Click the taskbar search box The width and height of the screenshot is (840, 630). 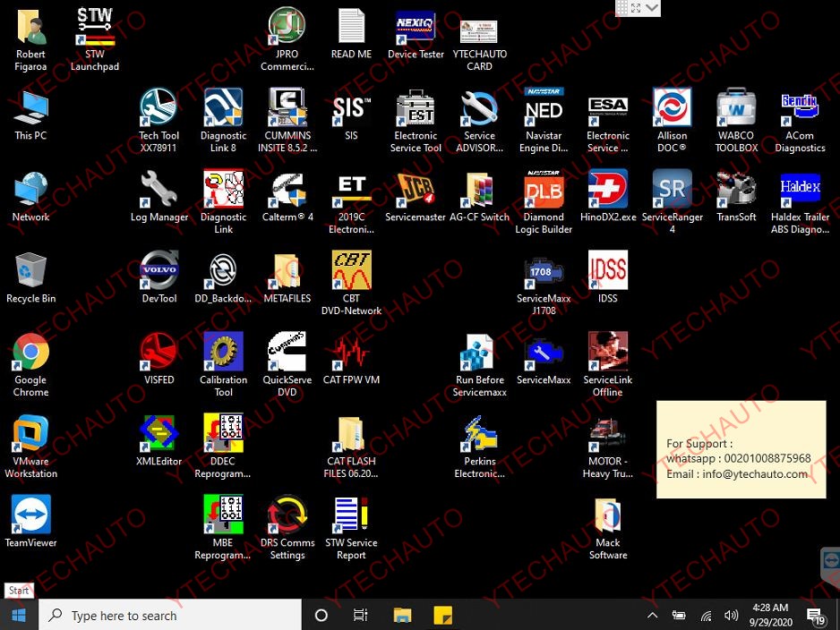click(170, 615)
